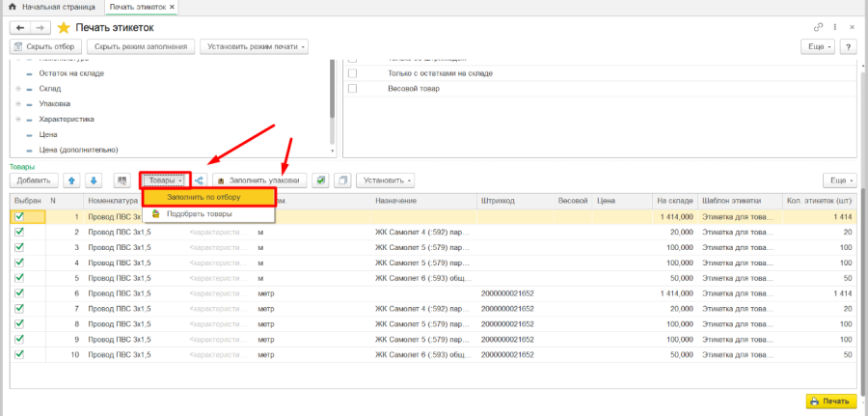Toggle Только с остатками на складе checkbox

pyautogui.click(x=352, y=73)
